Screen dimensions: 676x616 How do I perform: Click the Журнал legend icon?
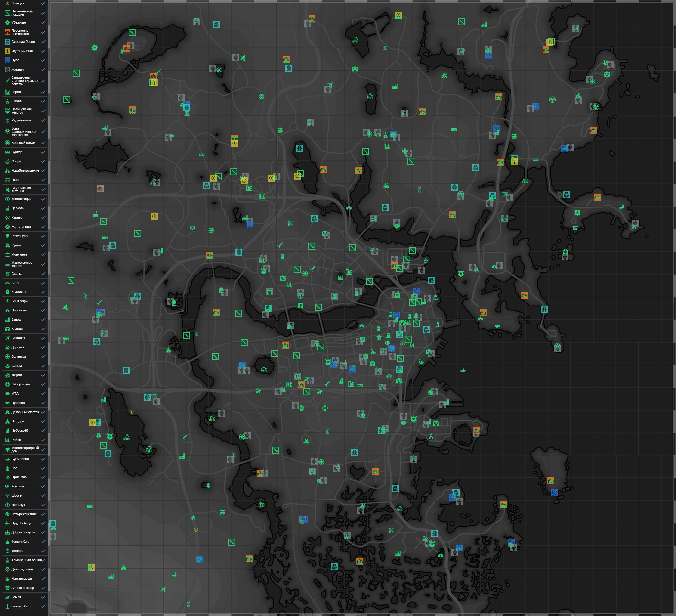tap(7, 69)
